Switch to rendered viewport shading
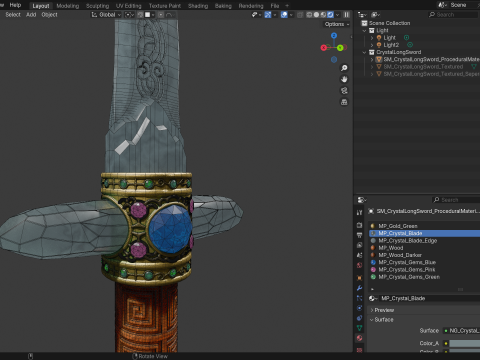This screenshot has width=480, height=360. [330, 15]
